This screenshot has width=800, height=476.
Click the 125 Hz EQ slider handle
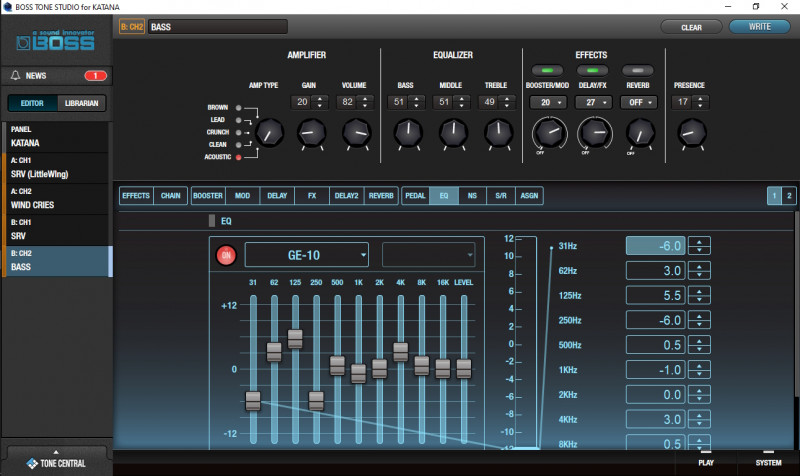click(x=295, y=338)
